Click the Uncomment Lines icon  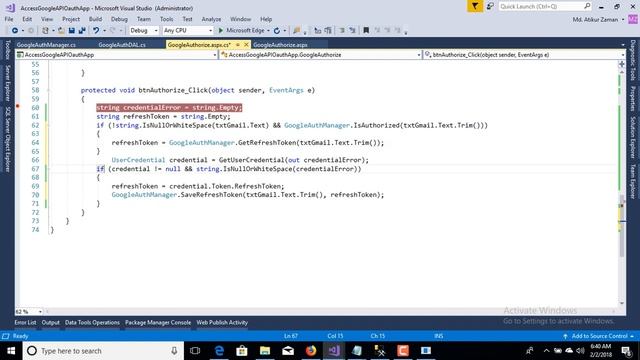click(352, 31)
